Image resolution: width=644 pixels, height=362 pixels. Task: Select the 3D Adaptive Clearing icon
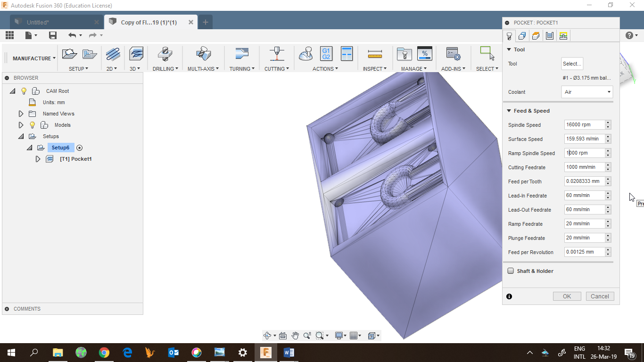136,54
